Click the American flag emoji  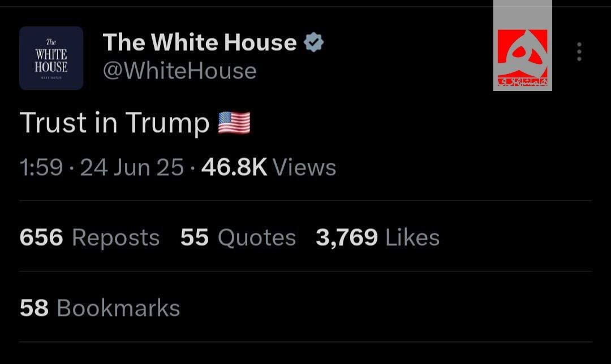234,123
